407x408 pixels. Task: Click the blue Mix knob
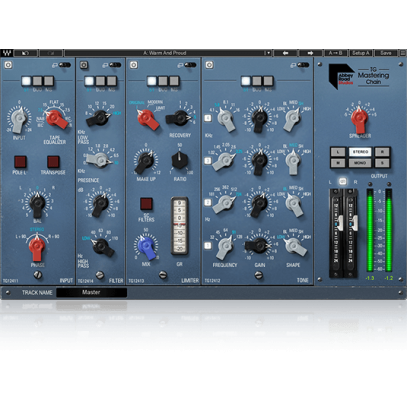click(147, 247)
